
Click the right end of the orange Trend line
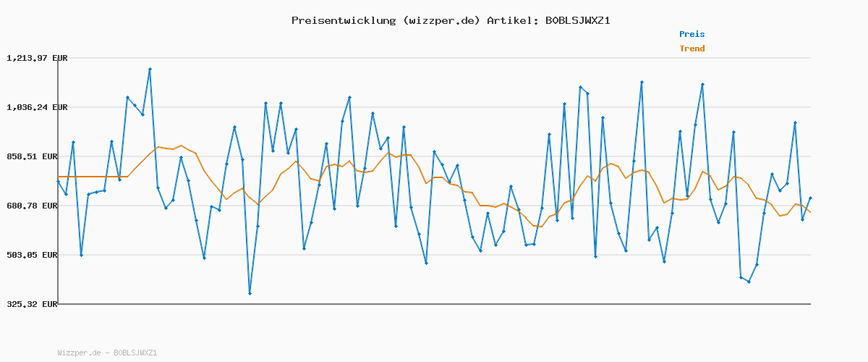tap(810, 212)
